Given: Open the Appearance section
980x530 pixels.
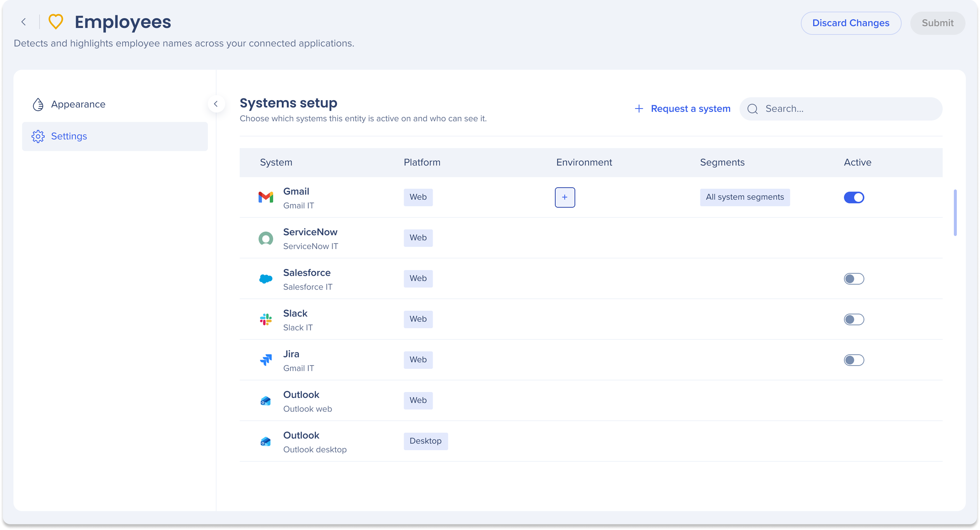Looking at the screenshot, I should point(115,104).
